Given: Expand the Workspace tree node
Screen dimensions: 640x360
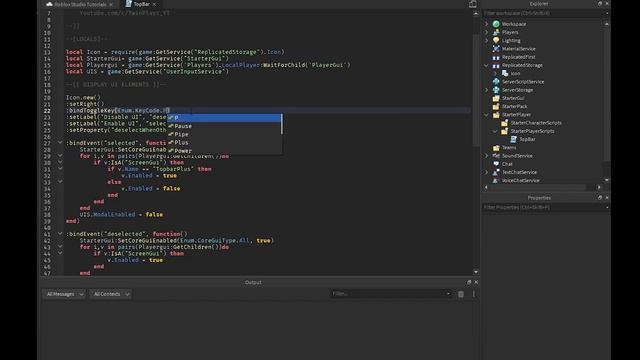Looking at the screenshot, I should pos(487,24).
